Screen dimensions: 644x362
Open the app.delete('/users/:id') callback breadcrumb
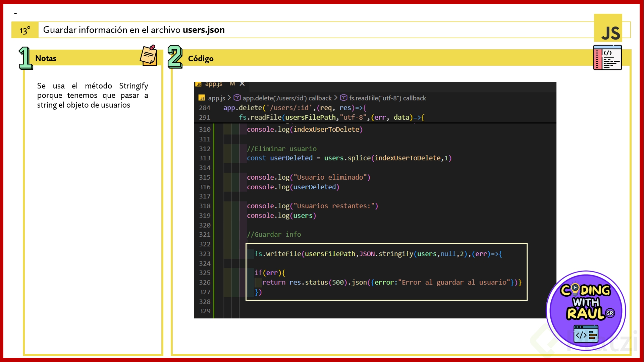[287, 98]
